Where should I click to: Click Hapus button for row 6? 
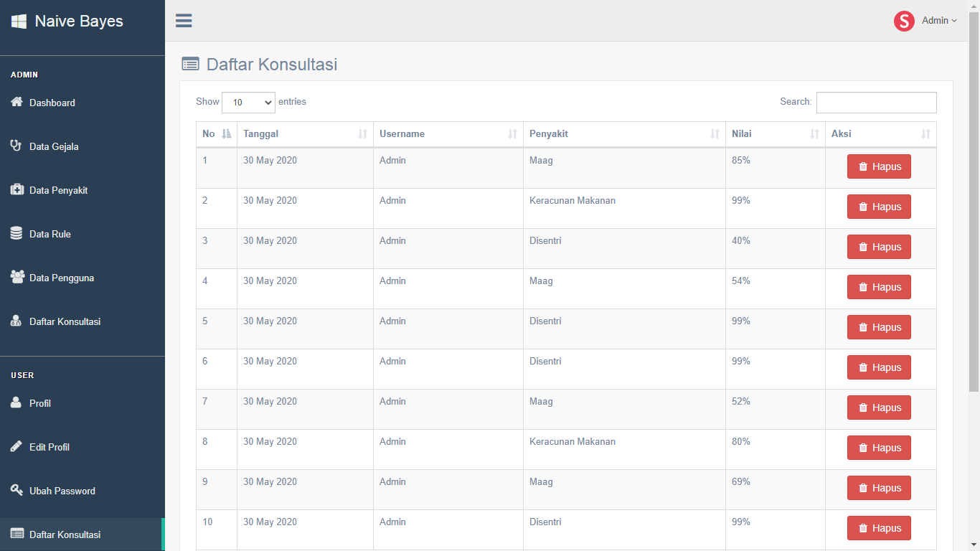pos(879,367)
